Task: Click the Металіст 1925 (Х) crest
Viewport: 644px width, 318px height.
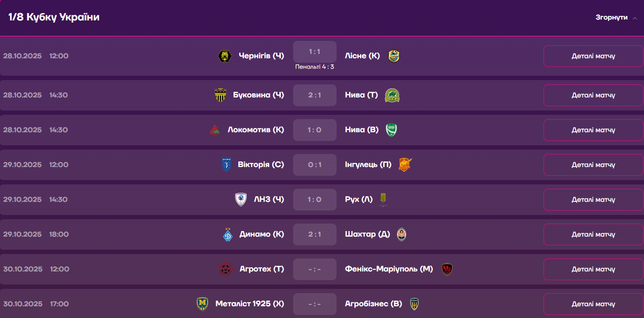Action: 202,304
